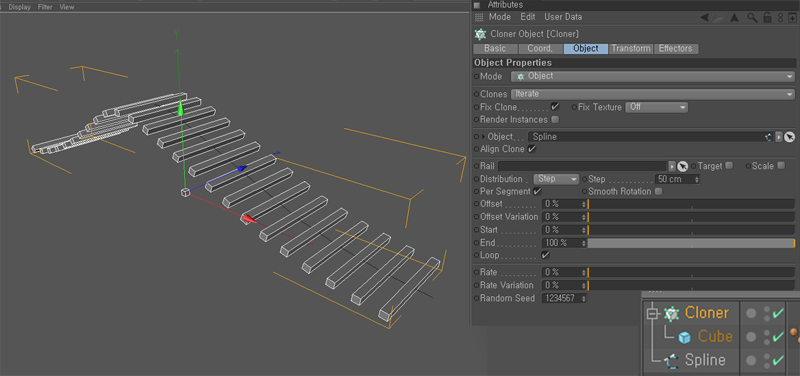Click the Offset slider bar
Screen dimensions: 800x376
click(x=691, y=204)
